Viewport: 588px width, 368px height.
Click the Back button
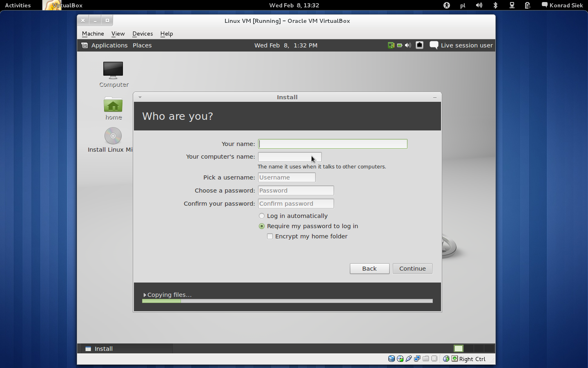370,269
